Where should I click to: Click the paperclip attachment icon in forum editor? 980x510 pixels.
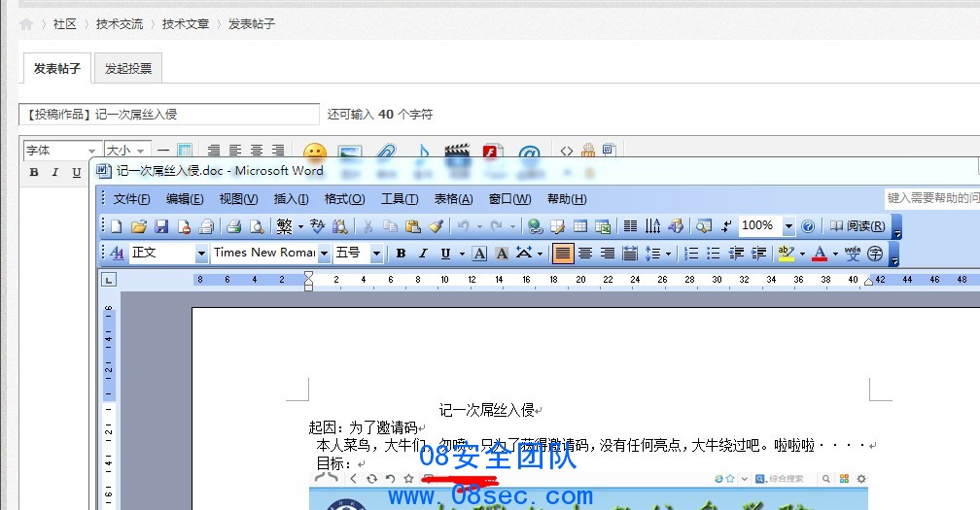click(386, 152)
